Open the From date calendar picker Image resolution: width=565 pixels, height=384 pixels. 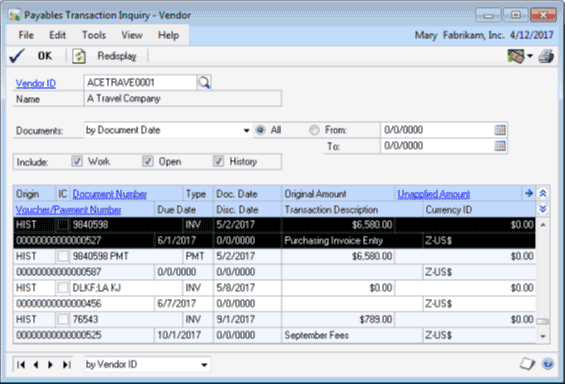500,130
